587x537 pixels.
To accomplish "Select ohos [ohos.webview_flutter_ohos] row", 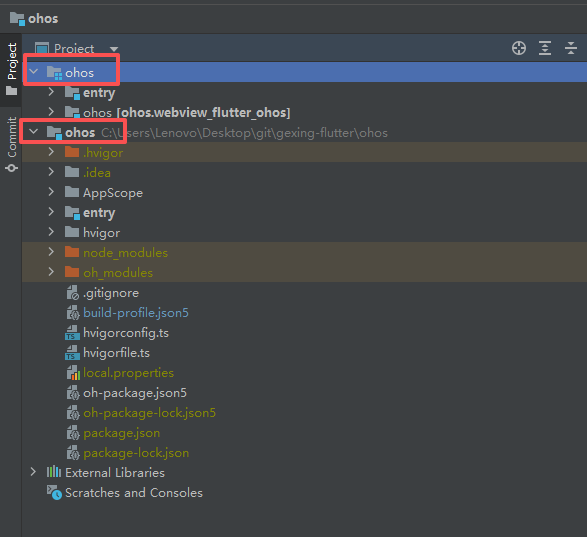I will [304, 112].
